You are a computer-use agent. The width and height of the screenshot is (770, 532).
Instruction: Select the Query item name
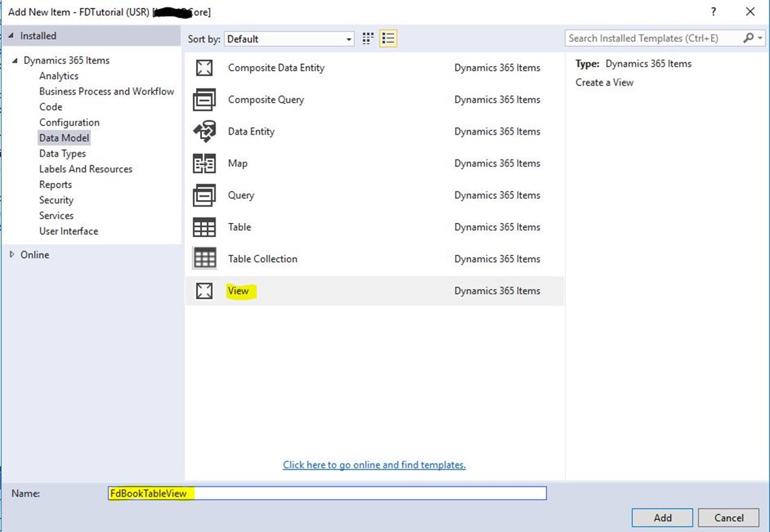tap(241, 195)
